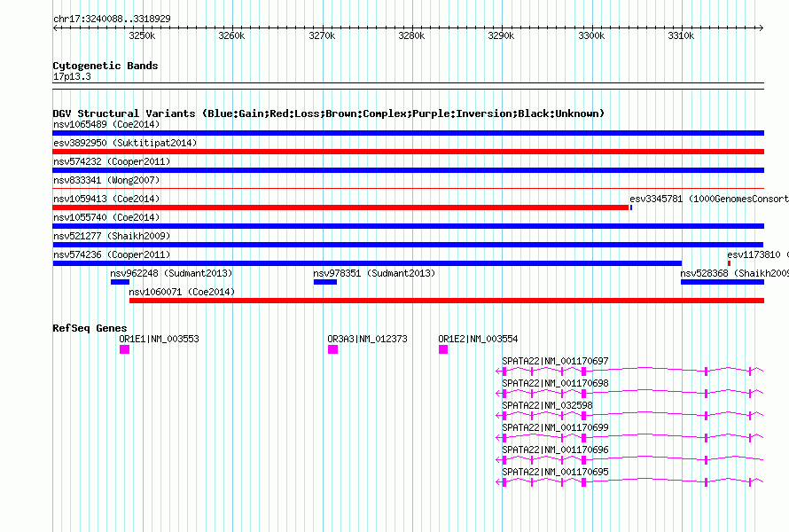
Task: Select the SPATA22 NM_032598 transcript glyph
Action: [x=629, y=416]
